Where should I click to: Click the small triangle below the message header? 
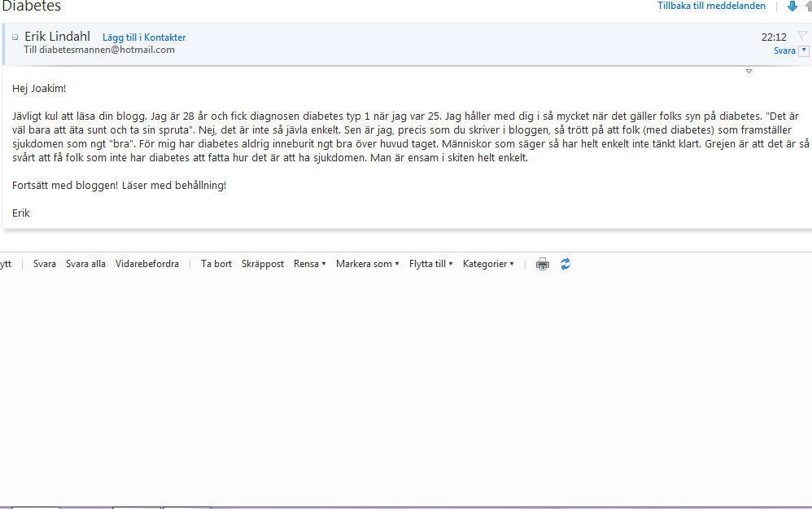[x=749, y=72]
